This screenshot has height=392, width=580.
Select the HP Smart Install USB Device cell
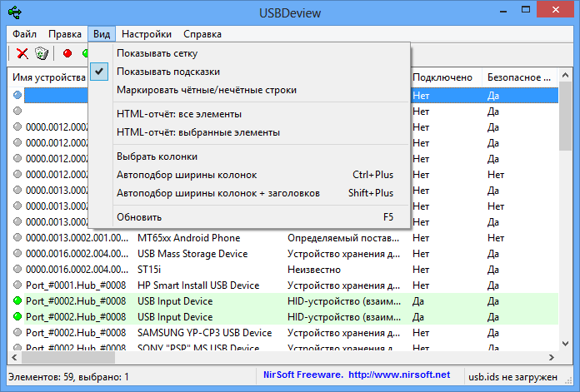pos(198,285)
